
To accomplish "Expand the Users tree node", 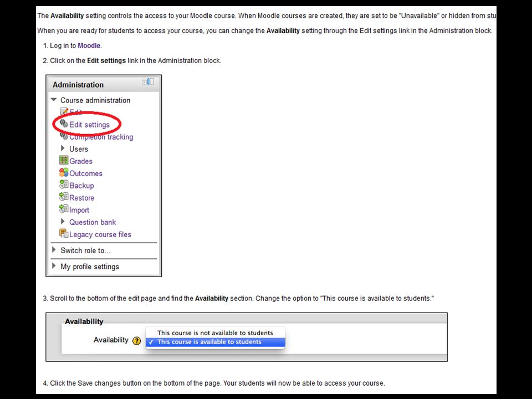I will (63, 149).
